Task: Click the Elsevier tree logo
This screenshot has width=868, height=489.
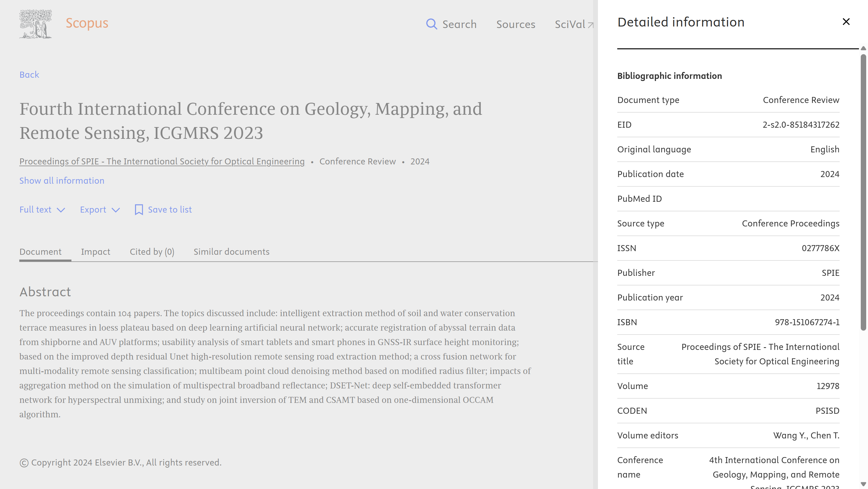Action: click(x=35, y=24)
